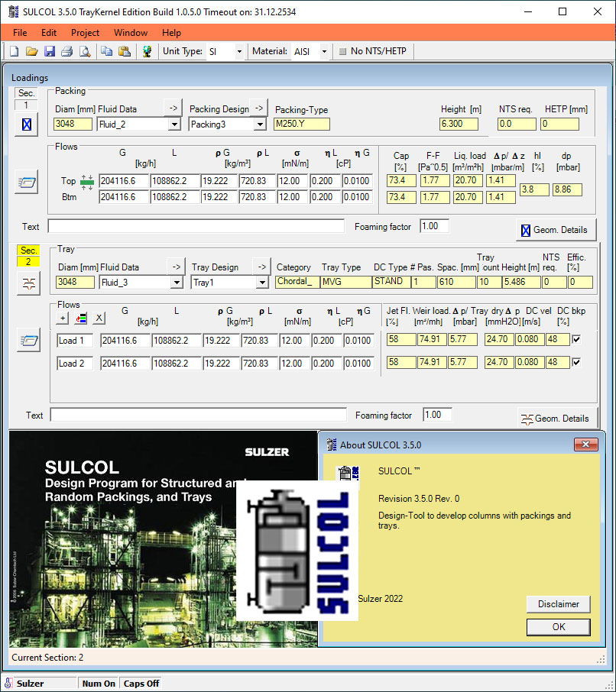Click the Foaming factor input field
This screenshot has width=616, height=692.
[x=434, y=225]
